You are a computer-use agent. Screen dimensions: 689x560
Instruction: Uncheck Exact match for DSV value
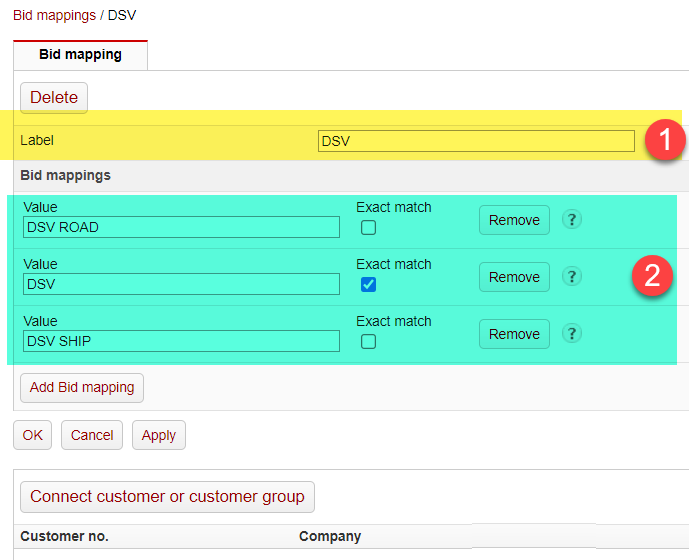click(x=368, y=284)
